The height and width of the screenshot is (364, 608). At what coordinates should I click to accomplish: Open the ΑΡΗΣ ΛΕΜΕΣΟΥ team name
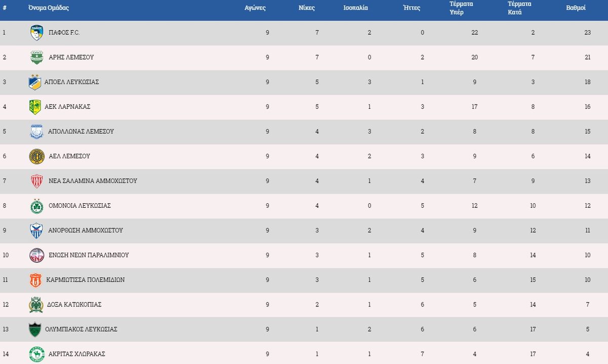tap(71, 58)
